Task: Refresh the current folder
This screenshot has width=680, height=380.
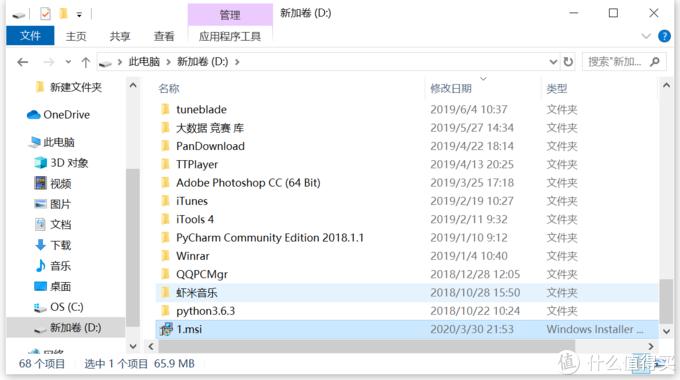Action: [568, 62]
